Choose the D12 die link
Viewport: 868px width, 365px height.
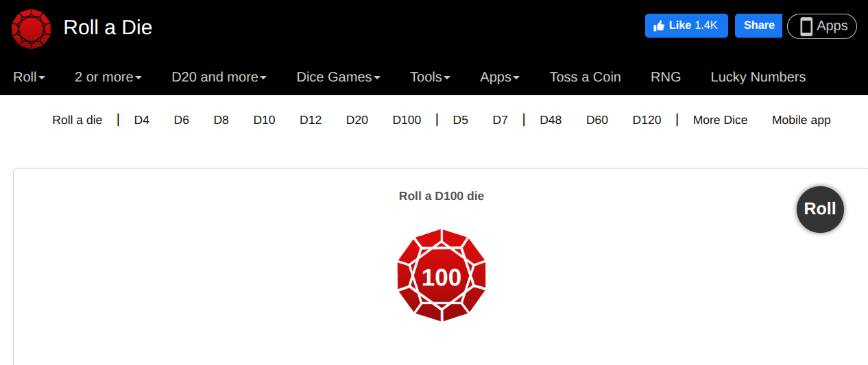pos(311,120)
